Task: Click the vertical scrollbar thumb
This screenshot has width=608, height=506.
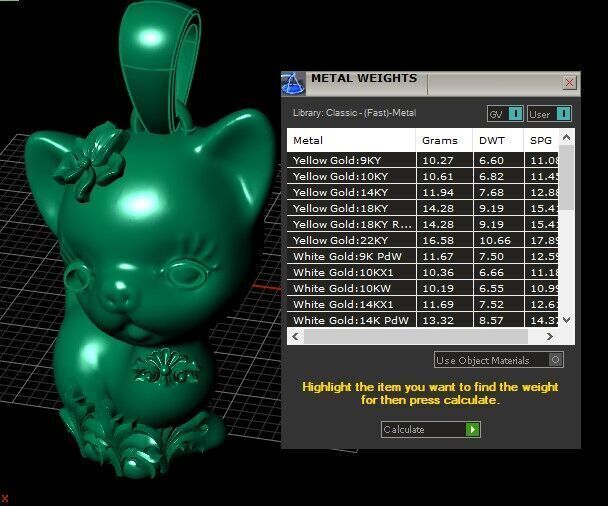Action: click(x=567, y=178)
